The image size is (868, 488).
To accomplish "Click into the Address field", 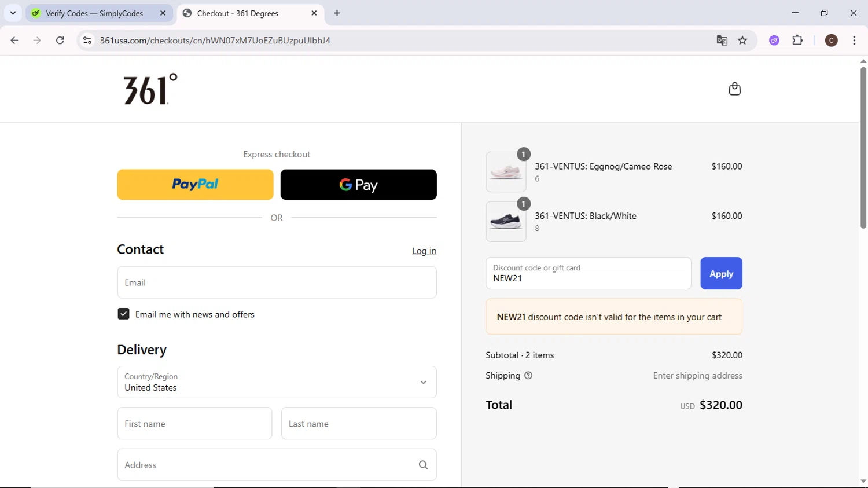I will 277,465.
